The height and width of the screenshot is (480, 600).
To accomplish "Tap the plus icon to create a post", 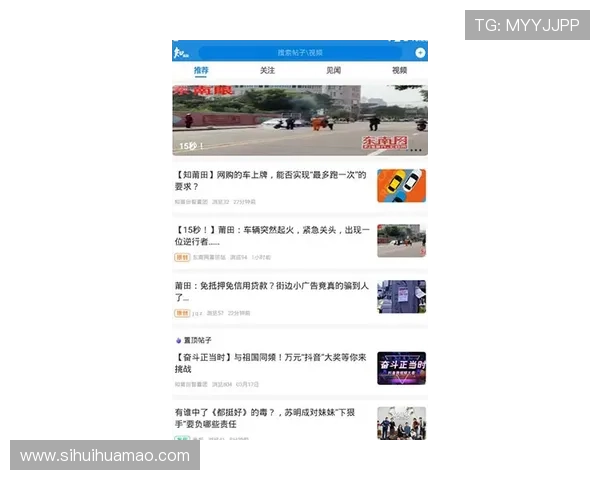I will click(x=420, y=52).
